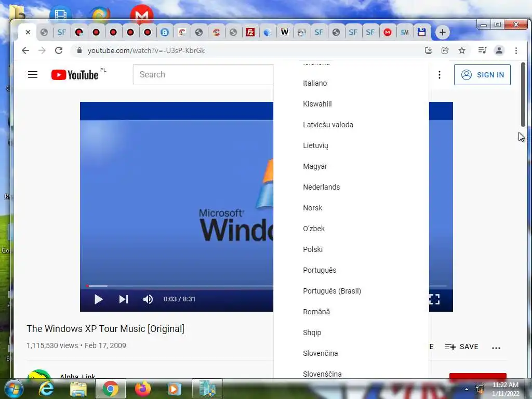The height and width of the screenshot is (399, 532).
Task: Enter fullscreen mode in video player
Action: (434, 299)
